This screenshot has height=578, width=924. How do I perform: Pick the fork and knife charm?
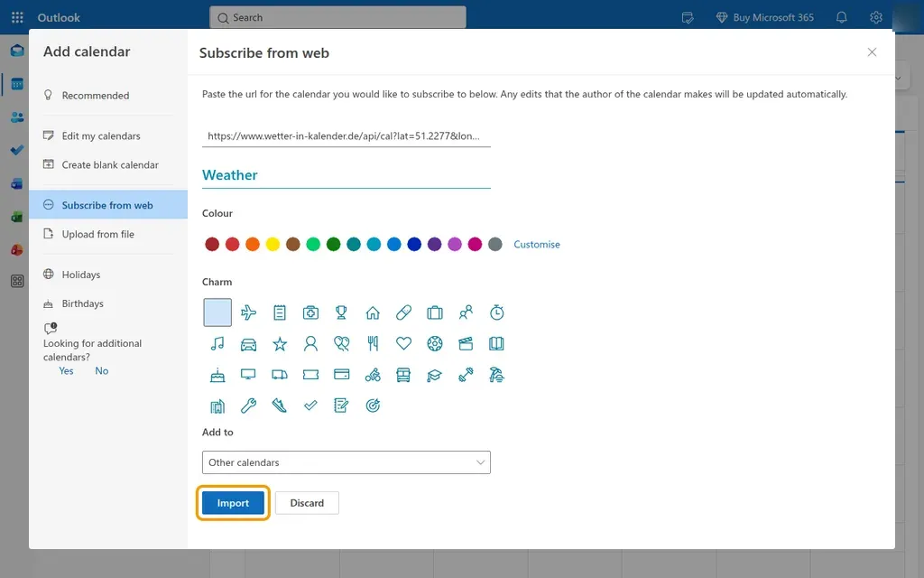(373, 343)
